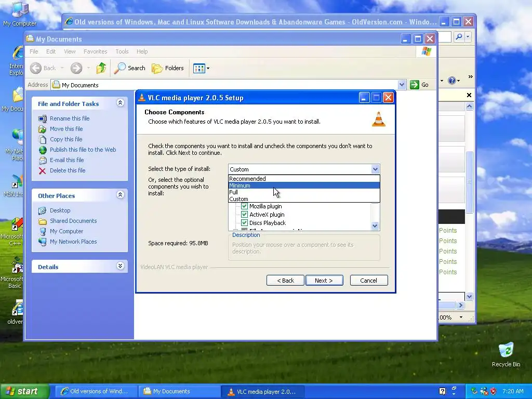Uncheck the Mozilla plugin component

click(x=244, y=206)
